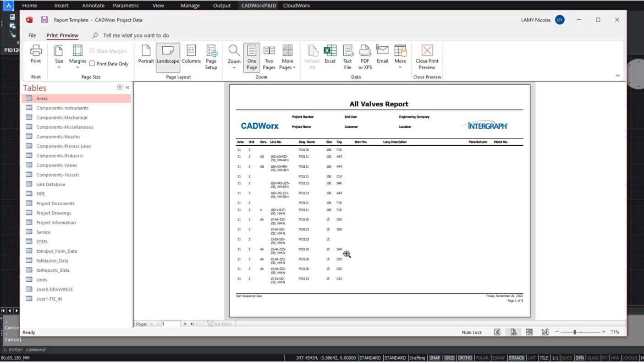The image size is (644, 362).
Task: Switch to Print Preview view in the status bar
Action: click(x=513, y=332)
